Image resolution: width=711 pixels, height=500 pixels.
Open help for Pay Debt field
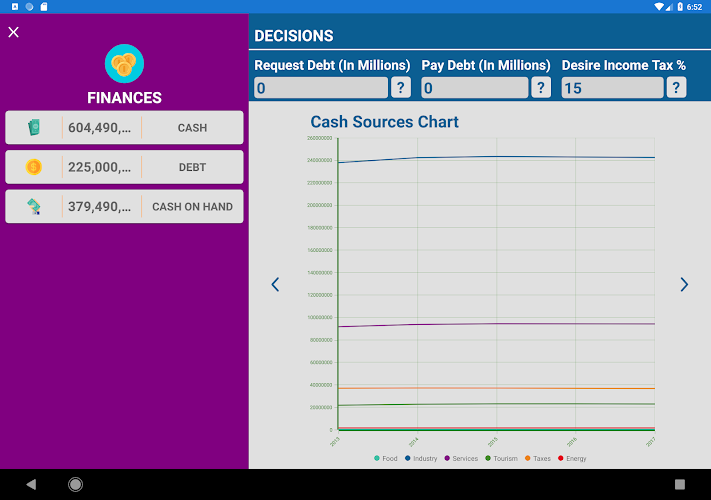[x=541, y=87]
